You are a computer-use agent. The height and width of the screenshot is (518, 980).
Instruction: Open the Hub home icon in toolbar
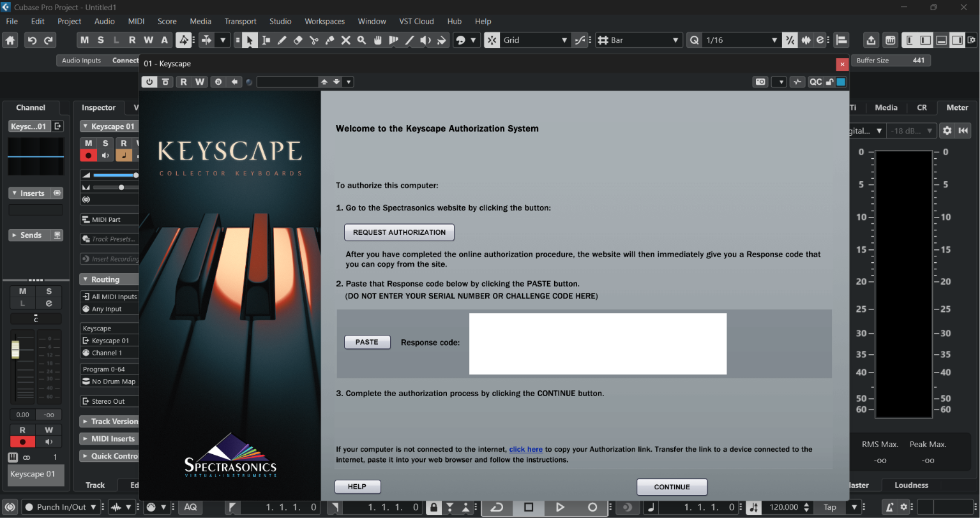10,40
